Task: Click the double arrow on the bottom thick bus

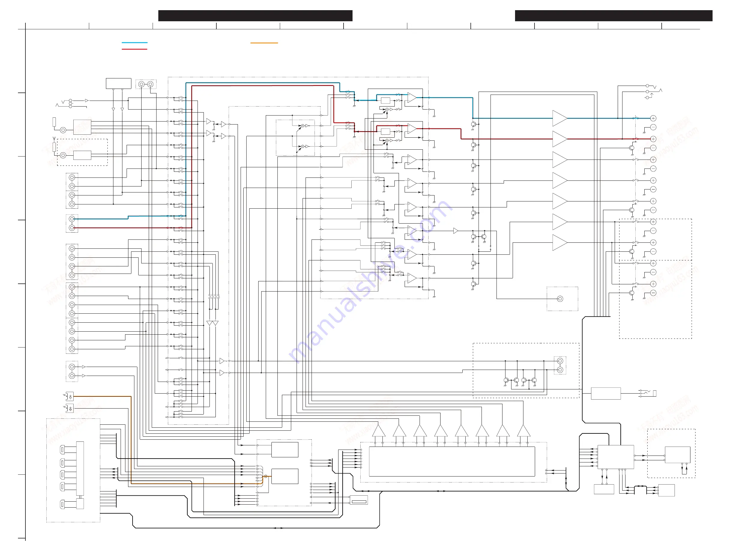Action: [278, 528]
